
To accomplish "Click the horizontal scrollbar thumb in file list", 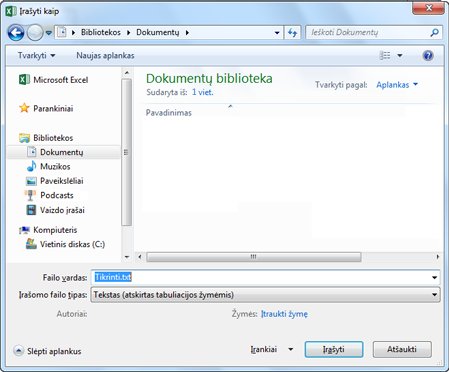I will coord(254,257).
